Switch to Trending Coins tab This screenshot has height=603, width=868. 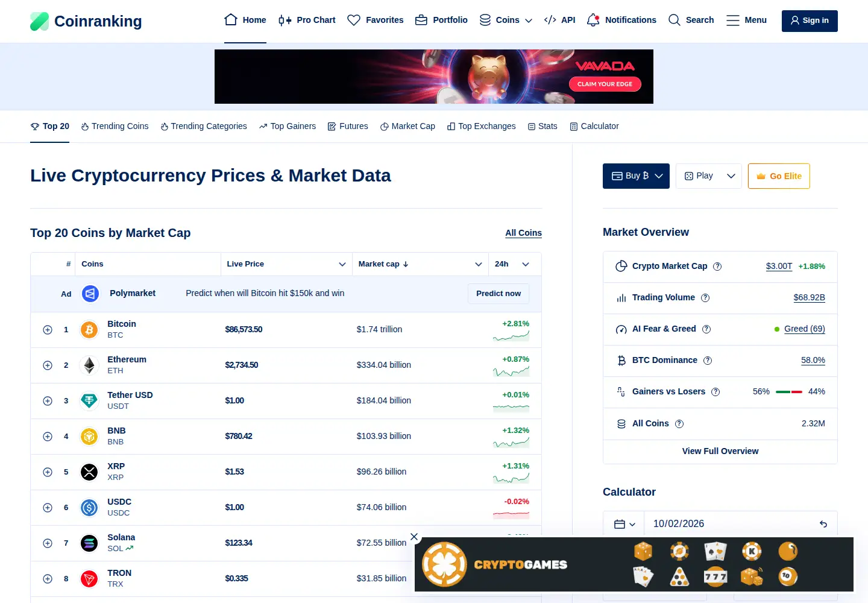(x=115, y=126)
